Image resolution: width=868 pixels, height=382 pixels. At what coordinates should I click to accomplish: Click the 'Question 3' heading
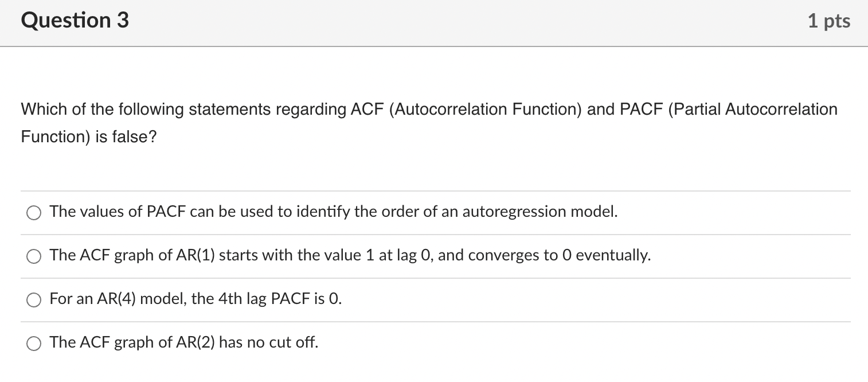[75, 21]
